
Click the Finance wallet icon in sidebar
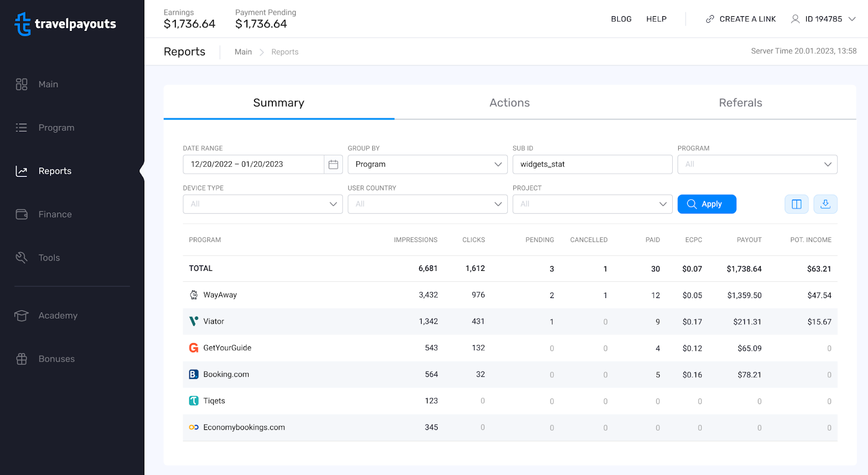pos(22,214)
